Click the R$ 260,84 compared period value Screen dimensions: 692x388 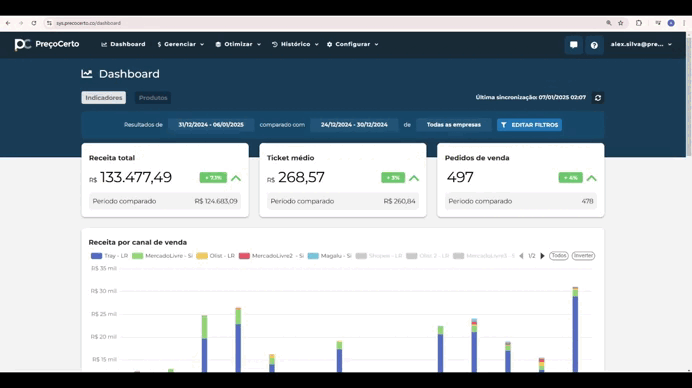point(399,201)
